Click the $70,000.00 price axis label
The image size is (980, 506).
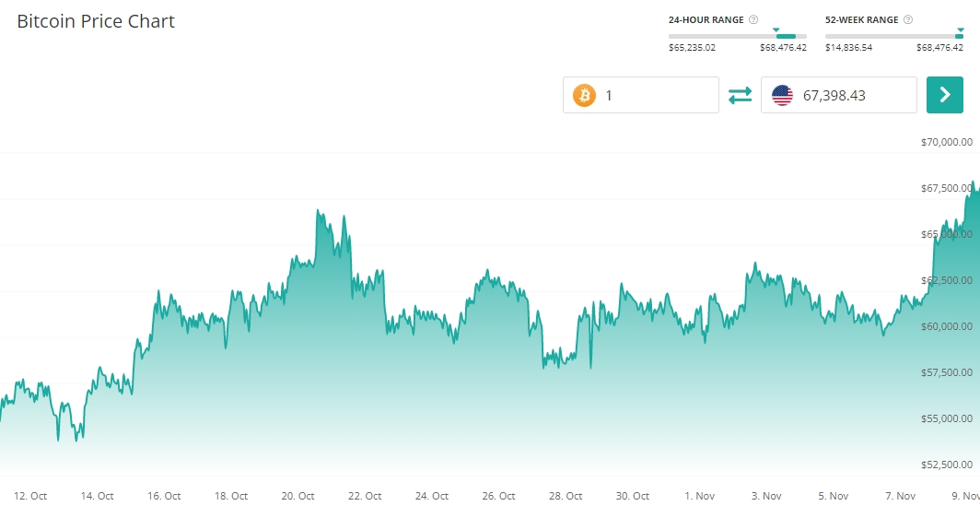click(947, 142)
